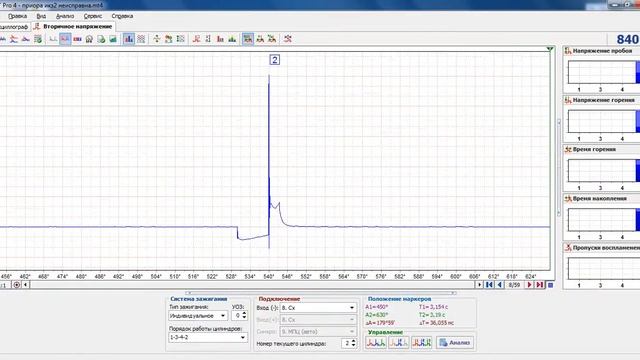
Task: Click the A1=450° marker value
Action: coord(376,307)
